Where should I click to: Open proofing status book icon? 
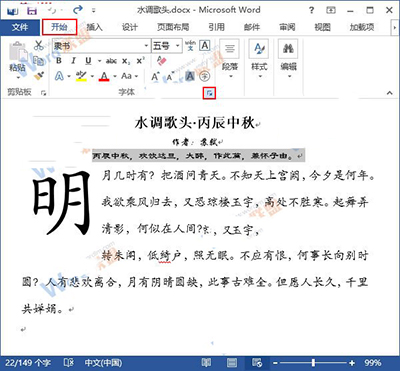coord(68,363)
